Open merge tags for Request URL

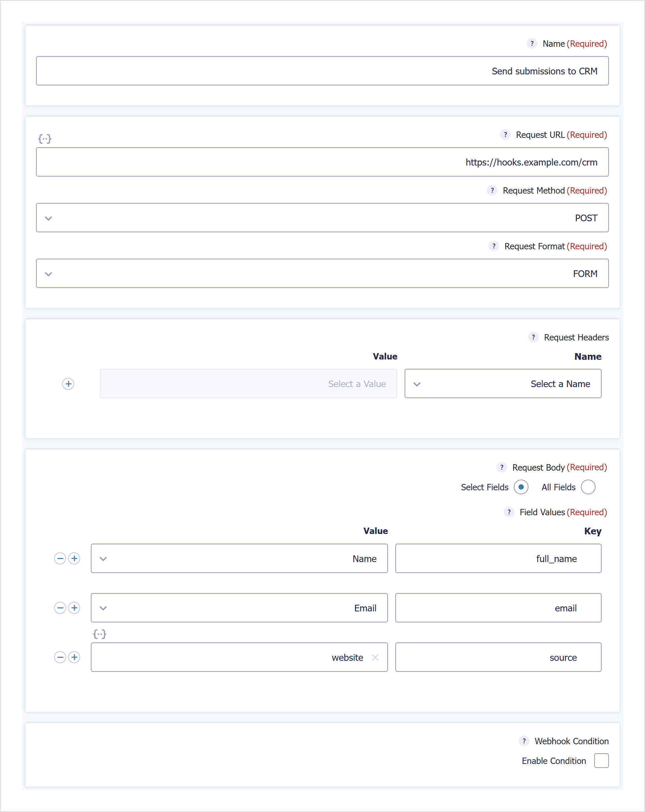point(45,139)
